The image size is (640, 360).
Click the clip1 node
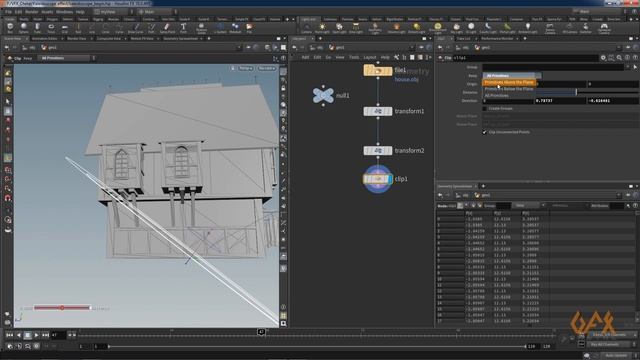pyautogui.click(x=378, y=179)
